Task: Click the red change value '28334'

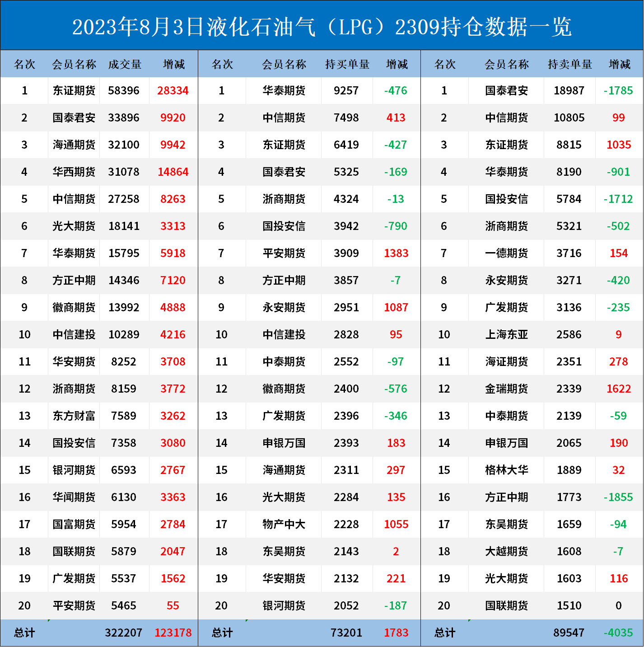Action: (x=173, y=91)
